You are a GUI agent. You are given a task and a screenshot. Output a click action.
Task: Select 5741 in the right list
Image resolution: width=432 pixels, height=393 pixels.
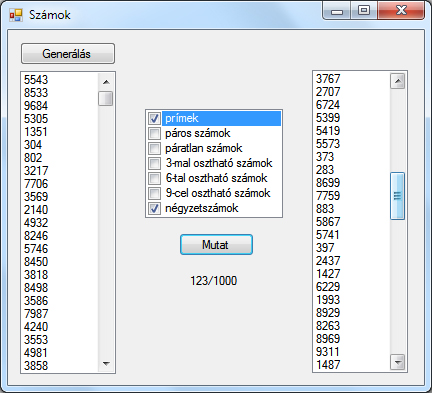352,235
